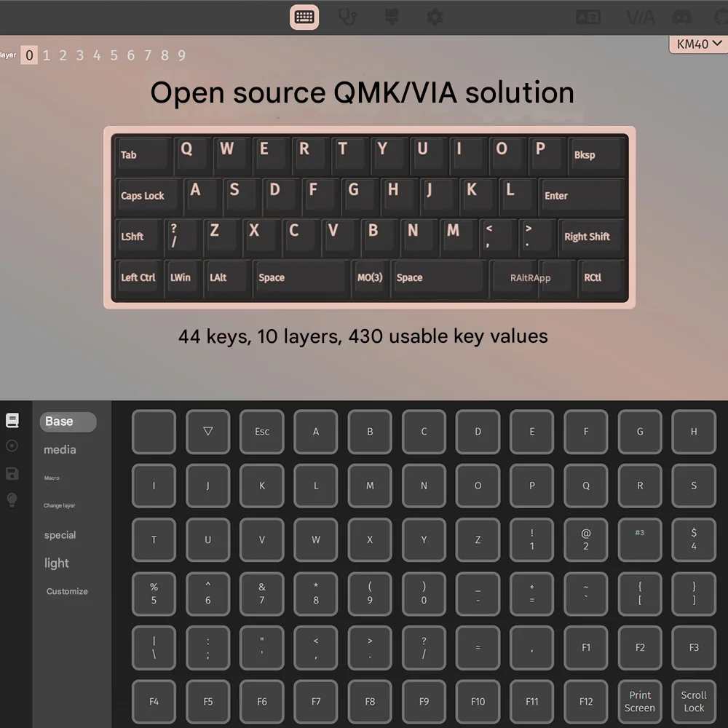Select the media keycode category
Viewport: 728px width, 728px height.
pos(60,449)
